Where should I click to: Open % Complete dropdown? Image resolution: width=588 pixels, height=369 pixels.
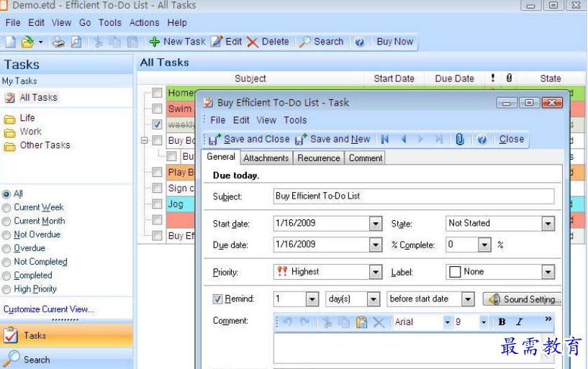tap(484, 245)
